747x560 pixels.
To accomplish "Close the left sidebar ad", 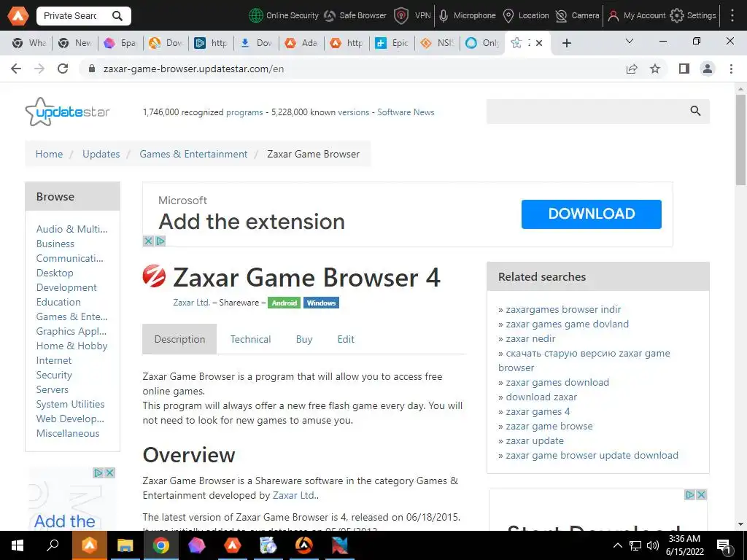I will (x=109, y=472).
